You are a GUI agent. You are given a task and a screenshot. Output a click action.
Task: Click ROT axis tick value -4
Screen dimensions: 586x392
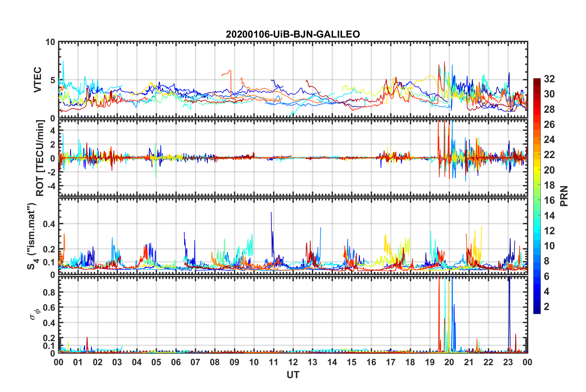point(52,186)
